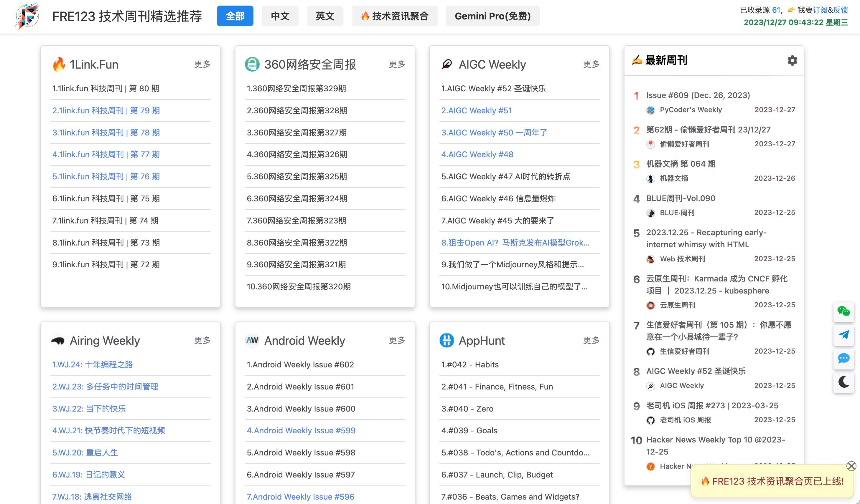Switch to the 英文 filter tab
Image resolution: width=860 pixels, height=504 pixels.
(x=324, y=16)
